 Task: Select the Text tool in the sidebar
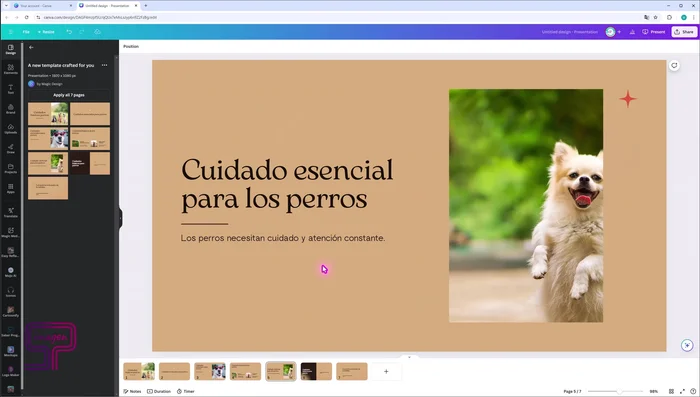(x=11, y=89)
